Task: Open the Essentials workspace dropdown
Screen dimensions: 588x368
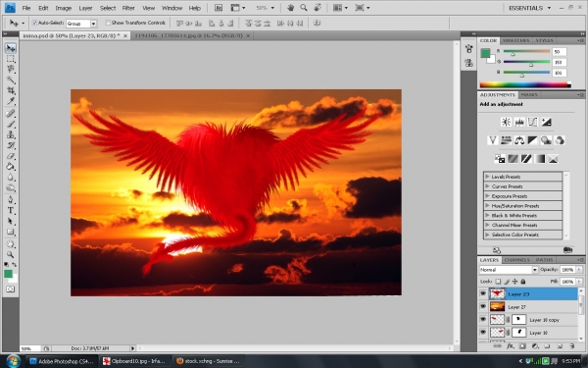Action: (x=529, y=8)
